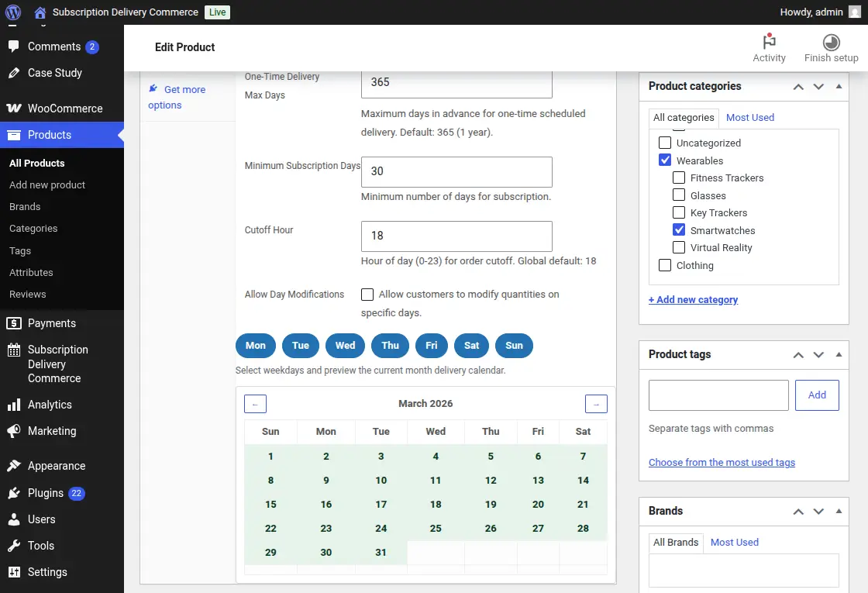Click the Add new category link
This screenshot has width=868, height=593.
click(x=693, y=299)
